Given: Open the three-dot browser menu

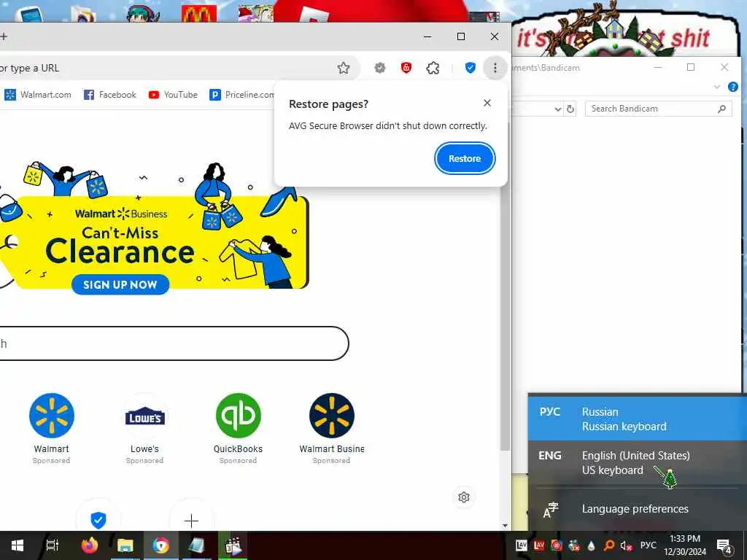Looking at the screenshot, I should tap(495, 68).
